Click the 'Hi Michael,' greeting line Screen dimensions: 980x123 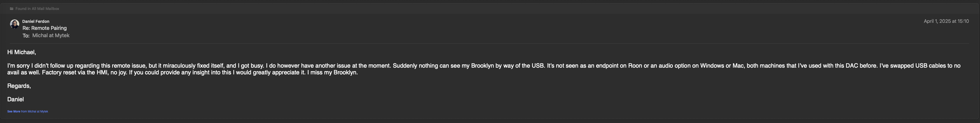(x=22, y=52)
